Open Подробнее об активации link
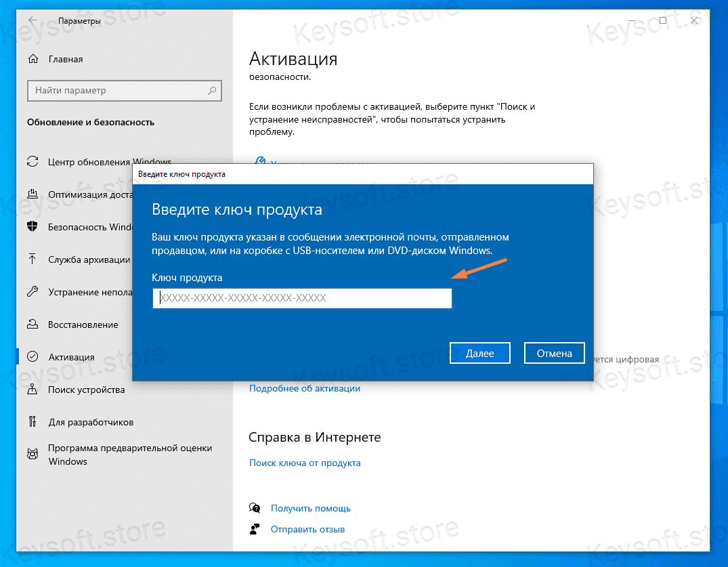 coord(305,388)
